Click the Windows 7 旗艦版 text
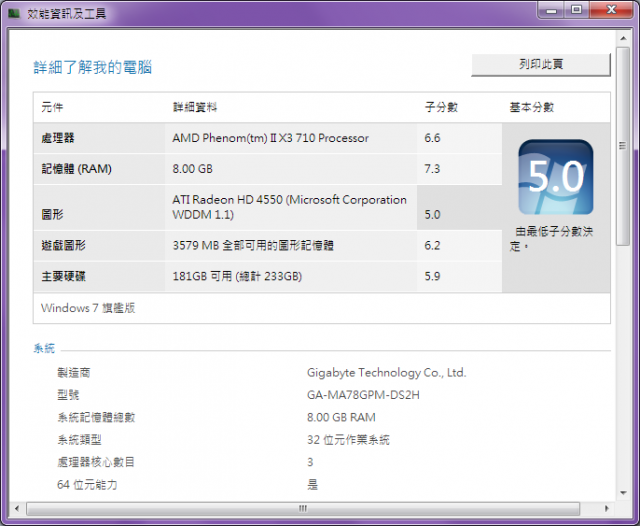 click(x=88, y=308)
